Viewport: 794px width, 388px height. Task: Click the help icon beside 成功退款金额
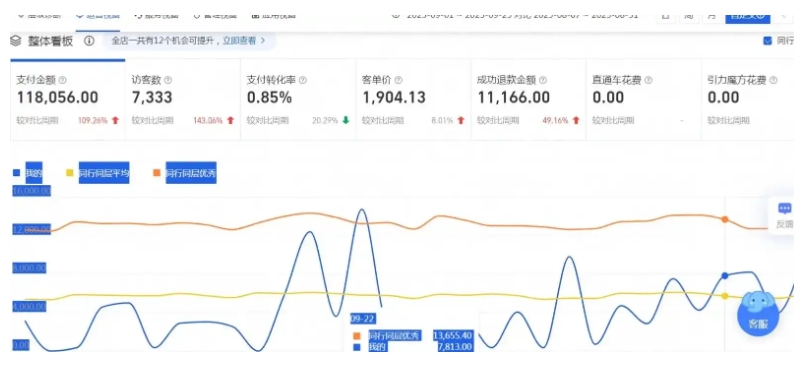[x=543, y=80]
